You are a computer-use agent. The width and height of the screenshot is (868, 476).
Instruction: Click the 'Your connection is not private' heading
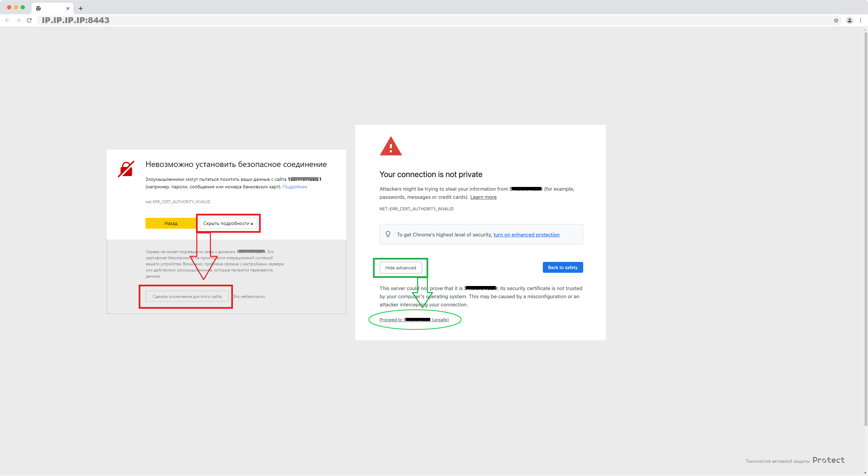tap(431, 174)
